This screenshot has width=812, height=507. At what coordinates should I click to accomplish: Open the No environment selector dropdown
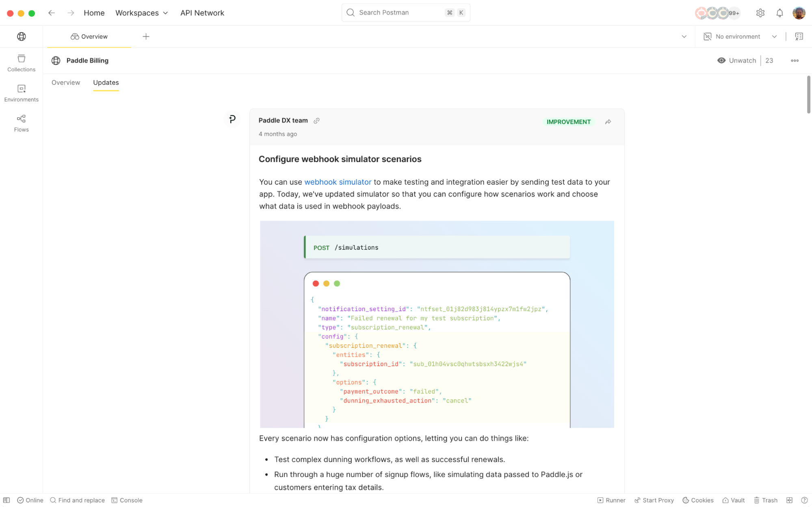pyautogui.click(x=740, y=37)
